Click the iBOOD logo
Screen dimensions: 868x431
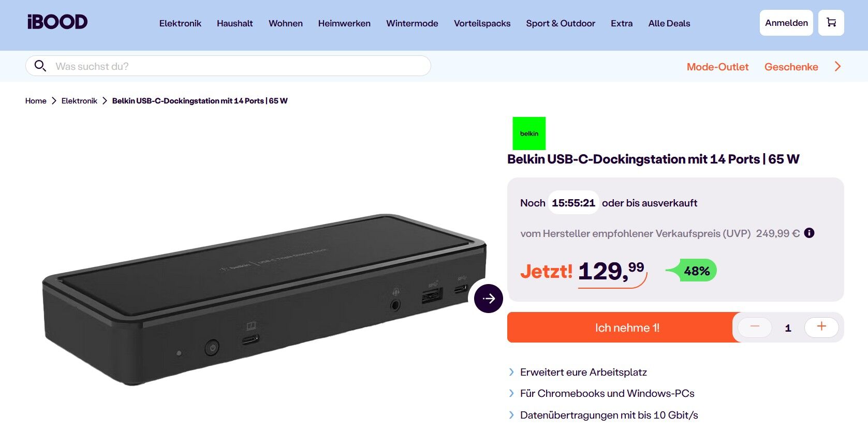[57, 22]
